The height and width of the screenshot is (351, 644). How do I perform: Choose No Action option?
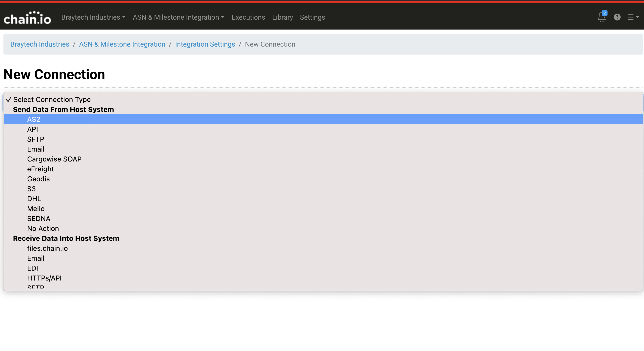click(x=323, y=229)
